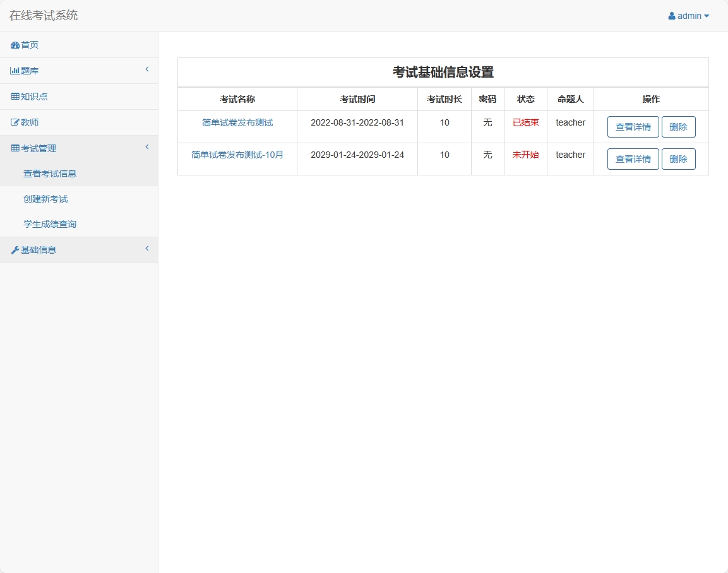The image size is (728, 573).
Task: Select the bar chart icon next to 题库
Action: pyautogui.click(x=14, y=71)
